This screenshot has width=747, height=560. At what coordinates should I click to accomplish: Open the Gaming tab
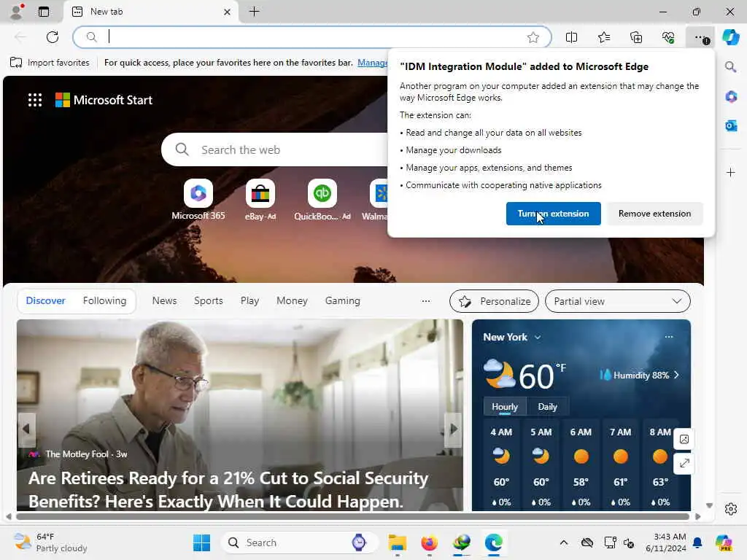[343, 301]
